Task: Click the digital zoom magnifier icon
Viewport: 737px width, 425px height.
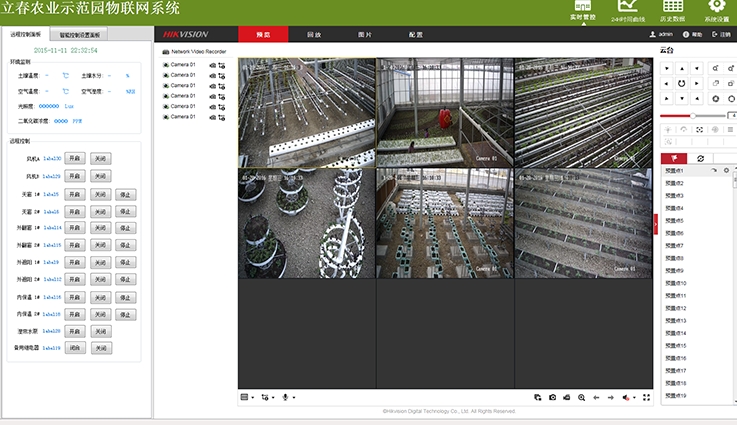Action: (581, 397)
